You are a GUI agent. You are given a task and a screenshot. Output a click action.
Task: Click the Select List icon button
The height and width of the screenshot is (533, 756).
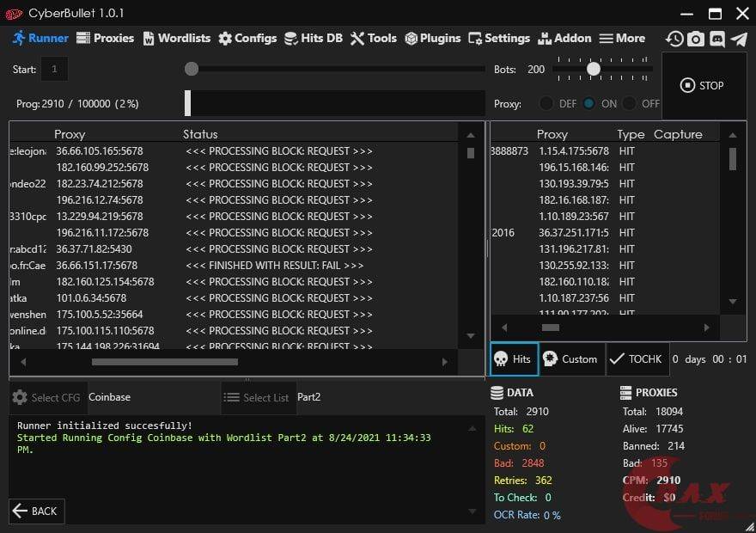258,397
